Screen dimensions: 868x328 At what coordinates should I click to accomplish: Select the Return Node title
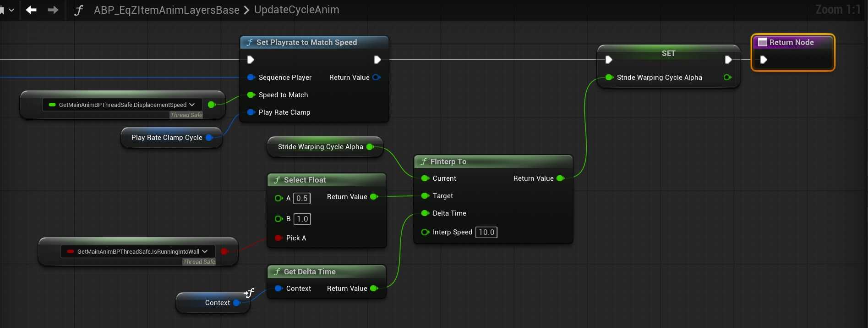[791, 42]
